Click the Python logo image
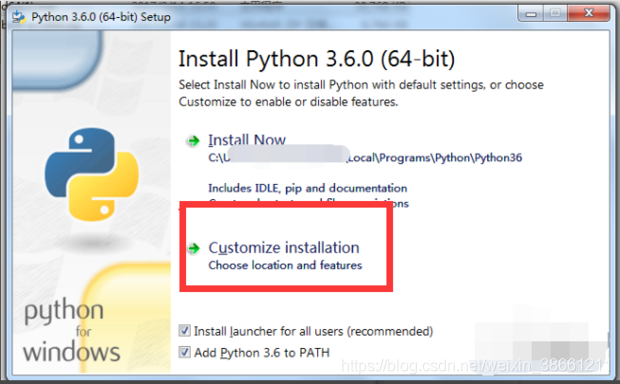Image resolution: width=620 pixels, height=384 pixels. (92, 174)
